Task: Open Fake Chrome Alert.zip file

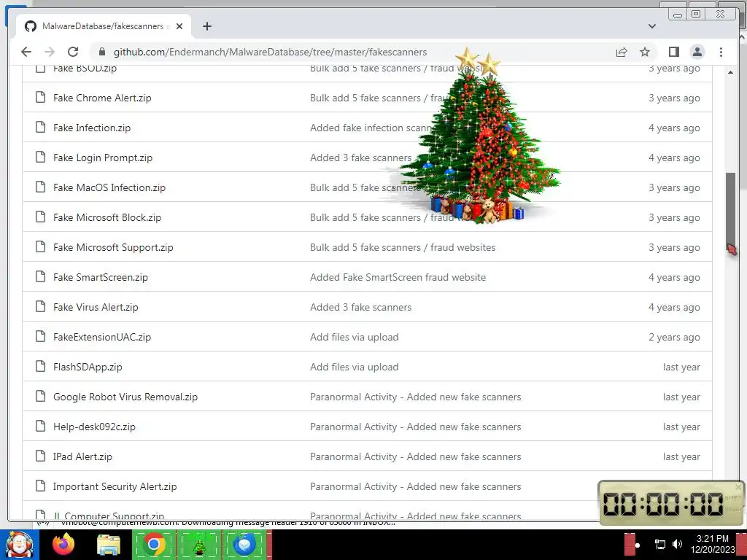Action: 102,98
